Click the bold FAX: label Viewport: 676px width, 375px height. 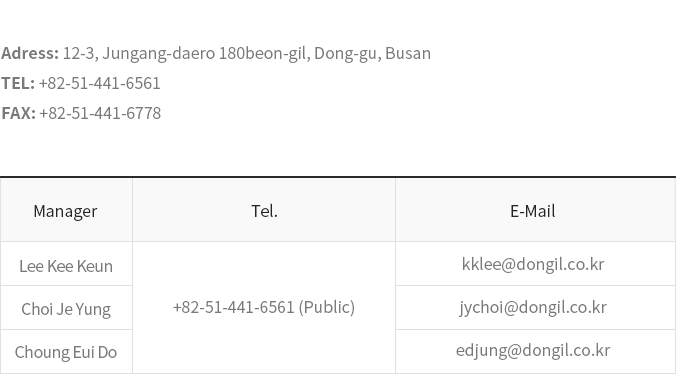pyautogui.click(x=18, y=113)
